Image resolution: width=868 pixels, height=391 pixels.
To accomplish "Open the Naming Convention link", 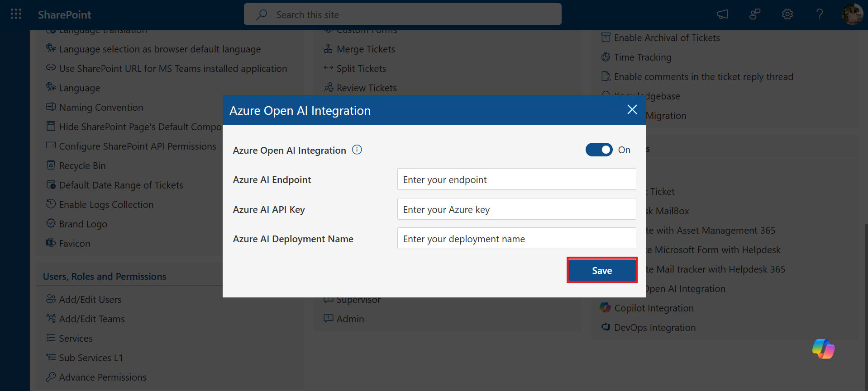I will coord(101,107).
